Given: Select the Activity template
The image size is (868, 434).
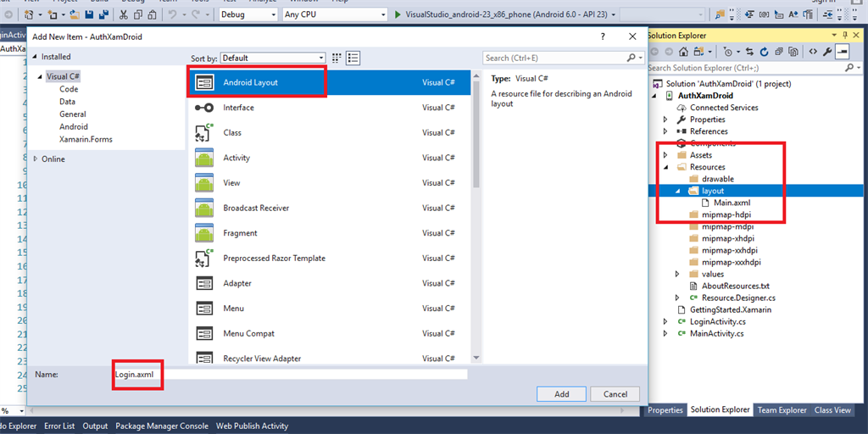Looking at the screenshot, I should point(329,158).
